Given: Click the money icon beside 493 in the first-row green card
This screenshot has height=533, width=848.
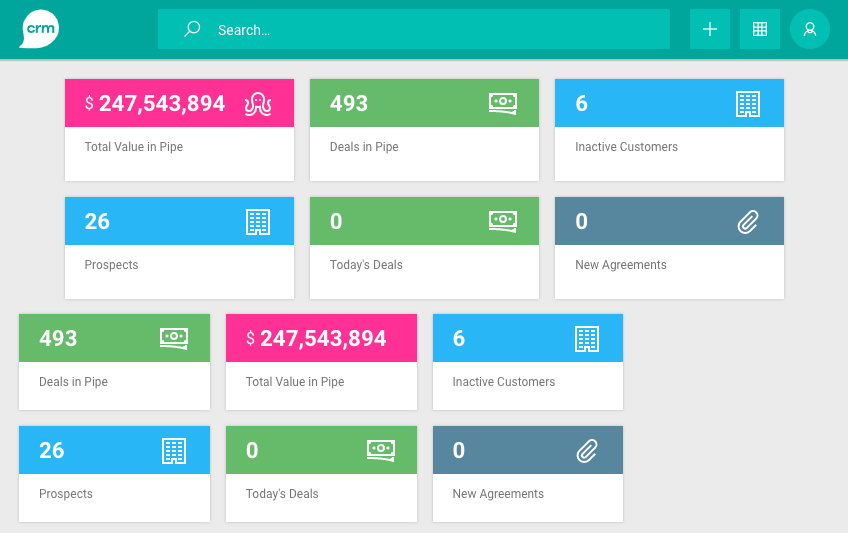Looking at the screenshot, I should click(x=503, y=104).
